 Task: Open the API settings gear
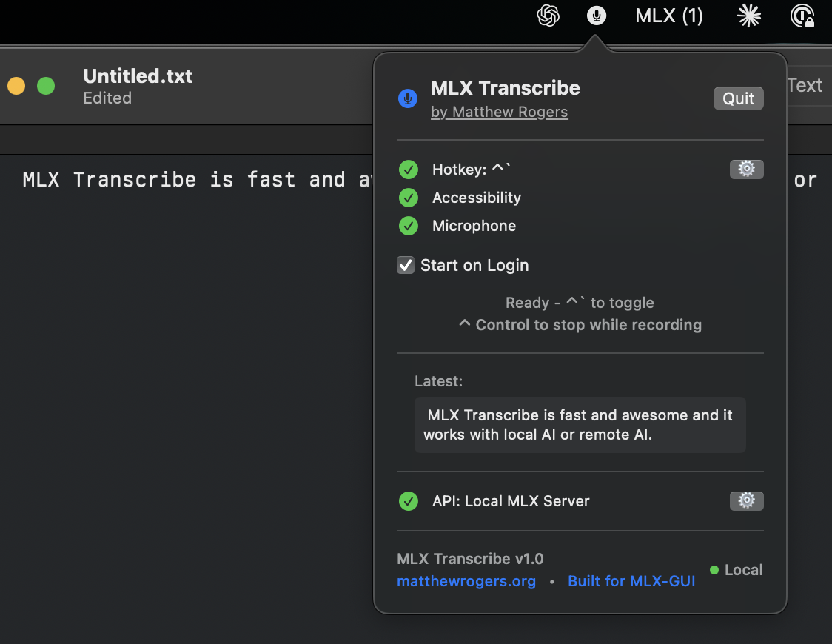[x=746, y=500]
